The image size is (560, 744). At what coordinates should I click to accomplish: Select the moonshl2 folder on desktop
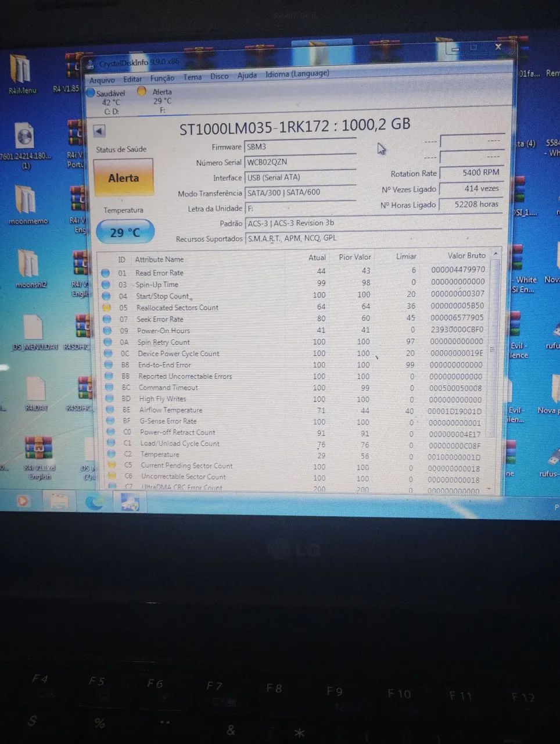[x=30, y=269]
